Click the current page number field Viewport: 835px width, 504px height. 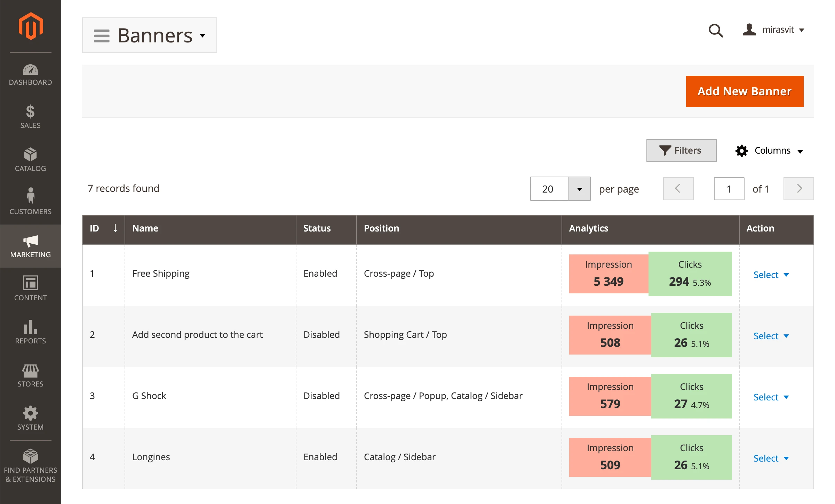(x=729, y=189)
